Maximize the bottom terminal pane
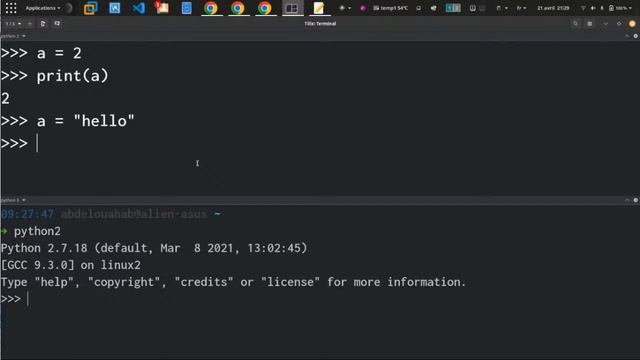This screenshot has height=360, width=640. (x=627, y=200)
